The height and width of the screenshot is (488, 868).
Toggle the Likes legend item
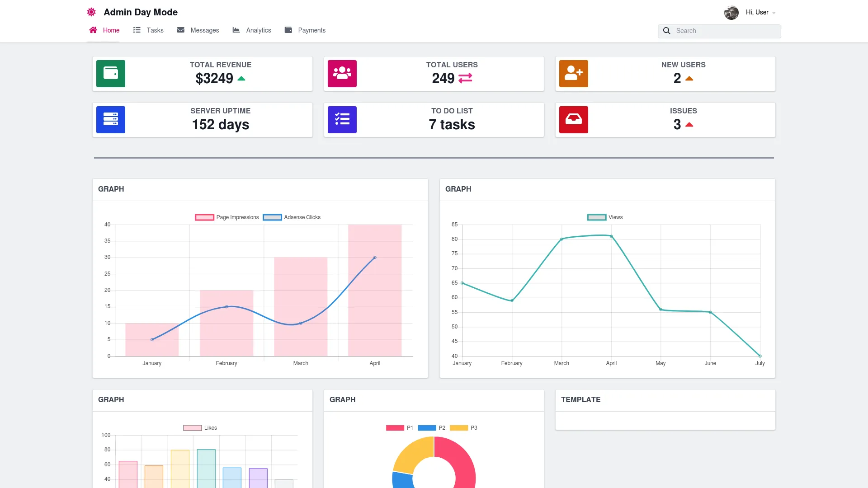(x=200, y=428)
